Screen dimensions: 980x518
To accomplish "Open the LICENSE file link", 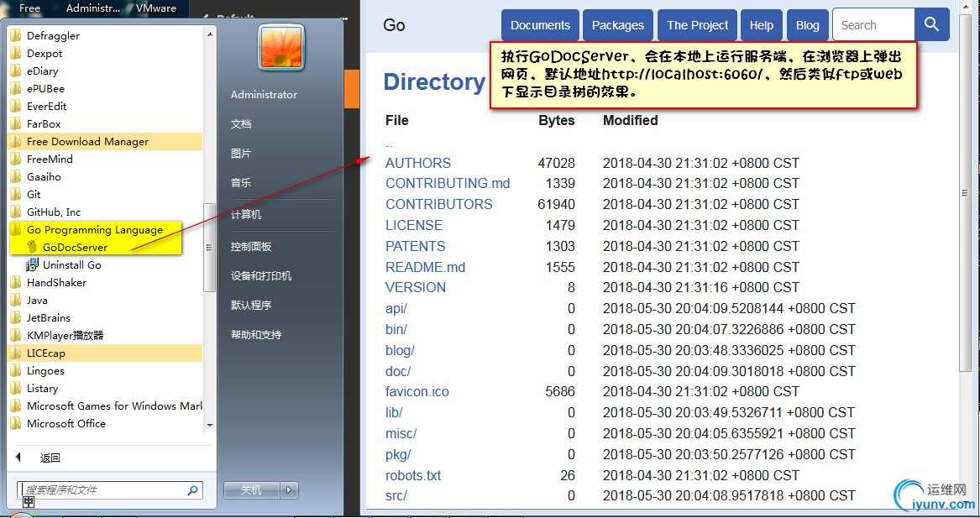I will click(x=414, y=225).
